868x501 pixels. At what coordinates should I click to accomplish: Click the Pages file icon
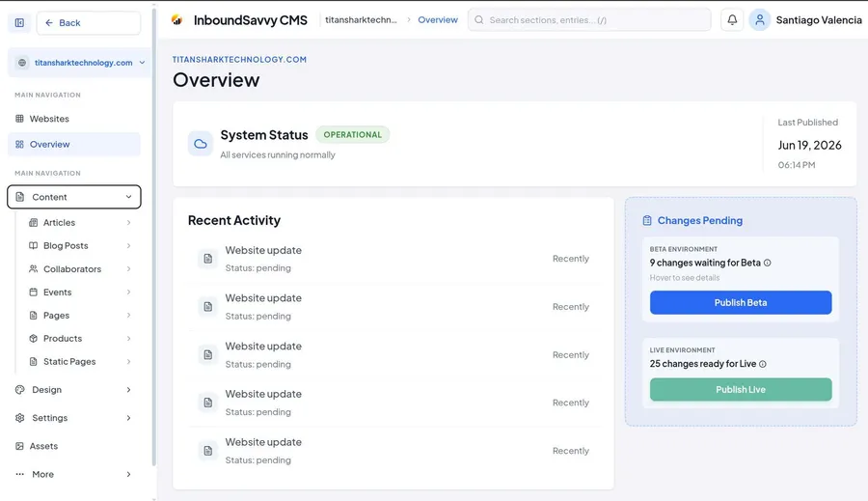click(x=33, y=316)
